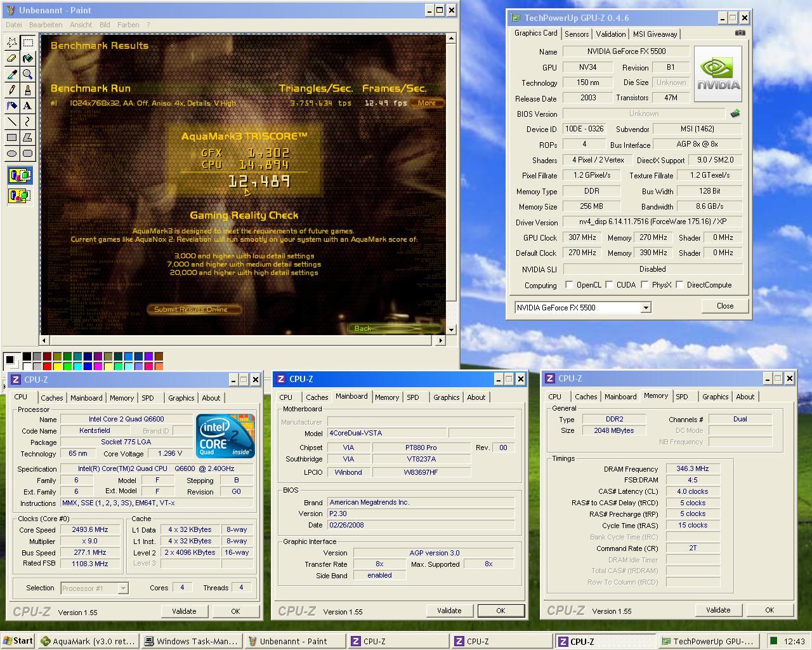Open the Datei menu in Paint

[13, 25]
